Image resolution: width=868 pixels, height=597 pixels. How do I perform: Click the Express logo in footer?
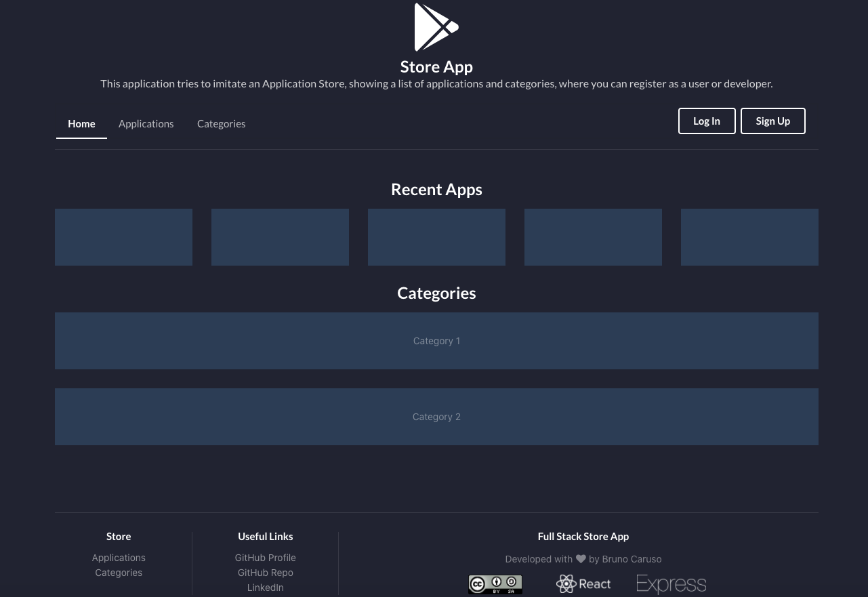[671, 584]
